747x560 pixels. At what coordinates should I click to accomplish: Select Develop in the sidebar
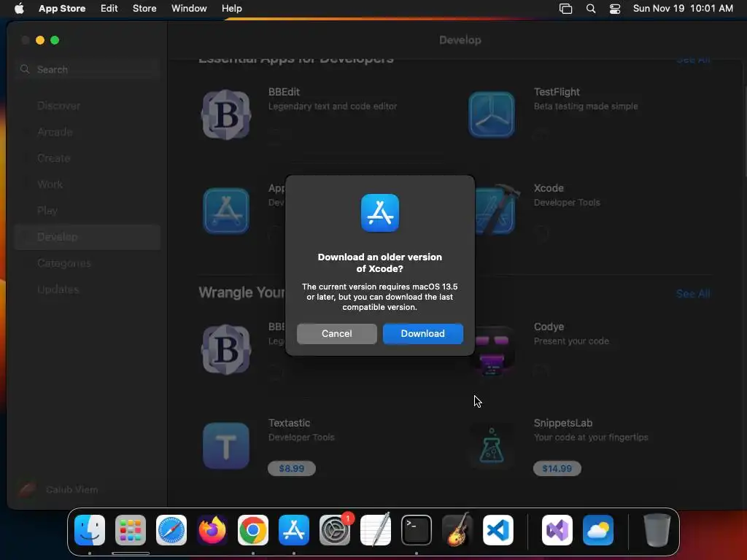coord(88,237)
